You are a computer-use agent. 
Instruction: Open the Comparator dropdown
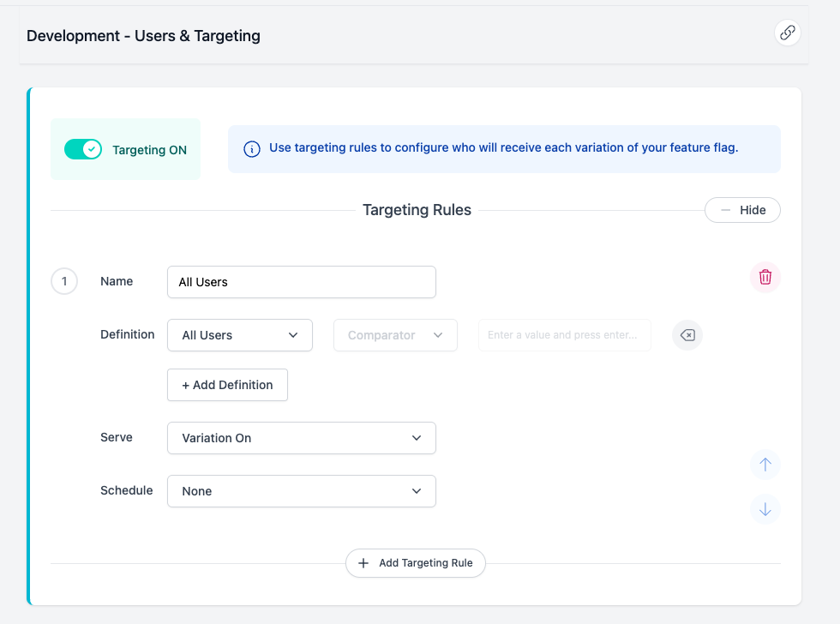click(395, 335)
